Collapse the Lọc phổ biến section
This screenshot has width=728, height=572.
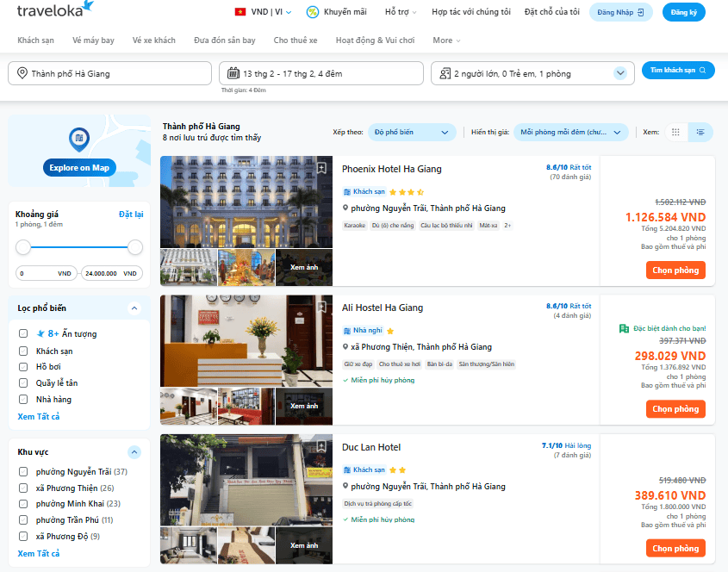point(134,308)
